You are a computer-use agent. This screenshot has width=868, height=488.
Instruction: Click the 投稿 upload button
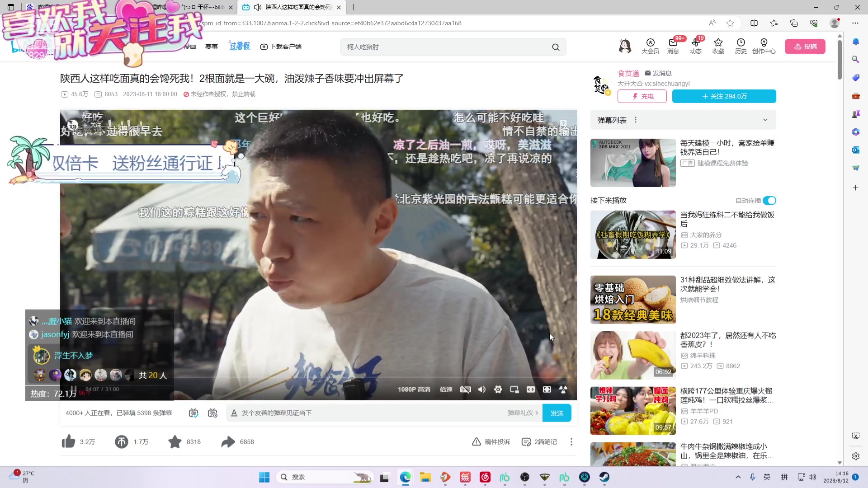click(x=805, y=47)
